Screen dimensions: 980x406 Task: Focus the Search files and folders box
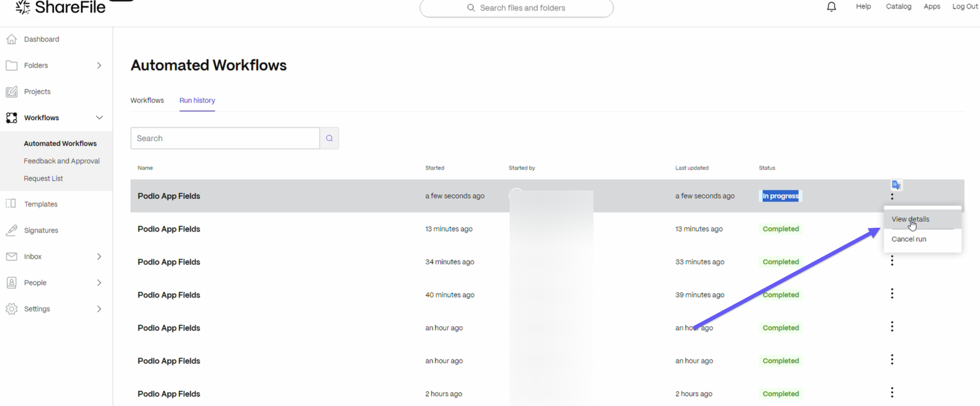click(x=516, y=8)
